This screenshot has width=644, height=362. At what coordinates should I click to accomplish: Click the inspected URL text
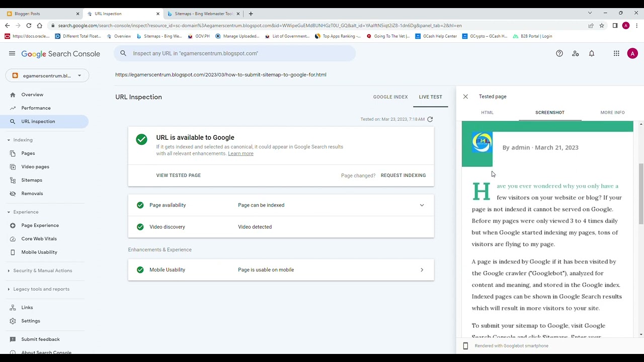coord(220,74)
